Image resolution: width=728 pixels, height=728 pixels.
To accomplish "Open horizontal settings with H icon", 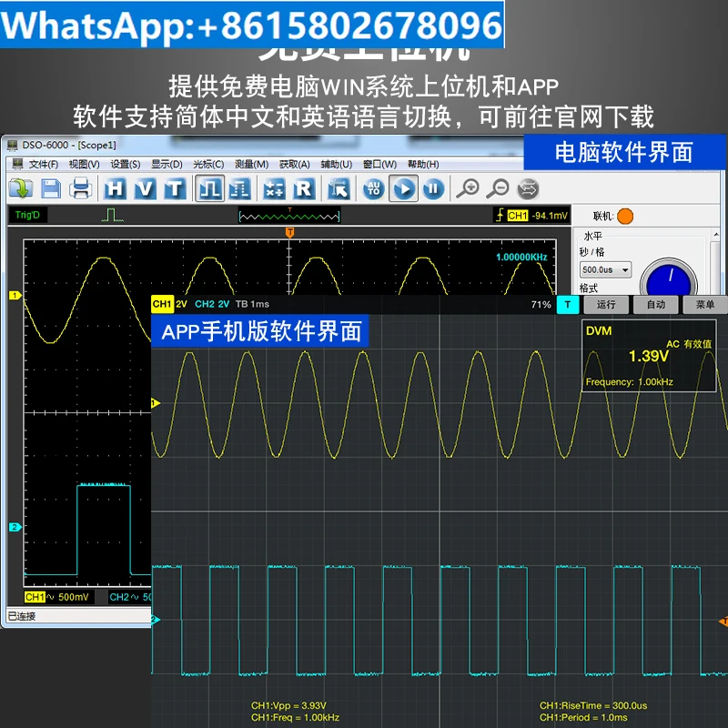I will [115, 189].
